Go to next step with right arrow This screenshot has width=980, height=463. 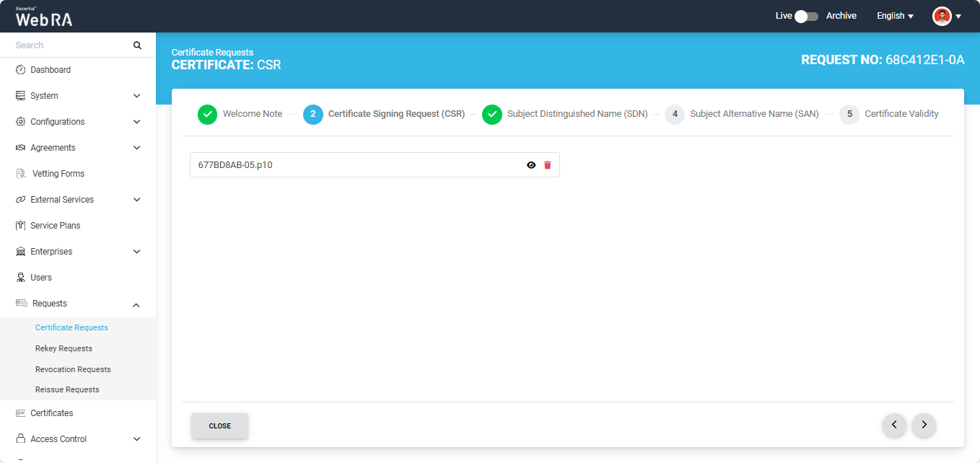[924, 425]
